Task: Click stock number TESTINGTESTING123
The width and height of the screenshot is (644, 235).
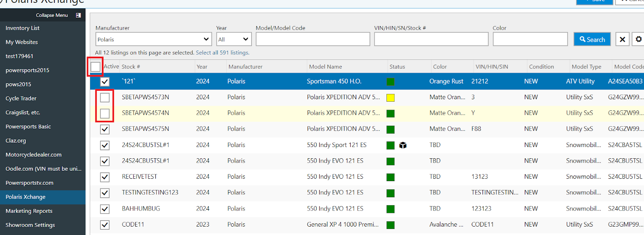Action: pos(150,192)
